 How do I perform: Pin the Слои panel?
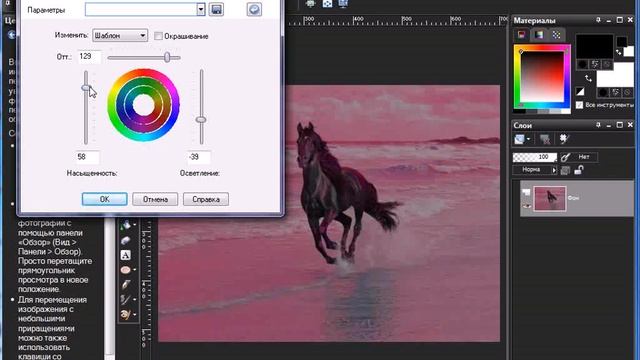point(598,125)
